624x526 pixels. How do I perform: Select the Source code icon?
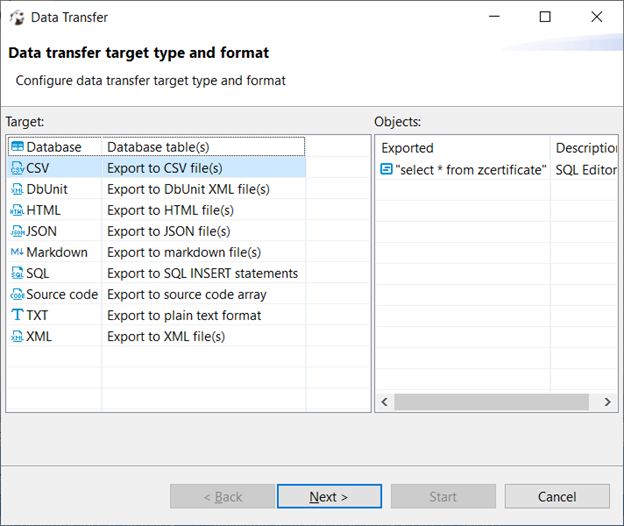coord(17,294)
